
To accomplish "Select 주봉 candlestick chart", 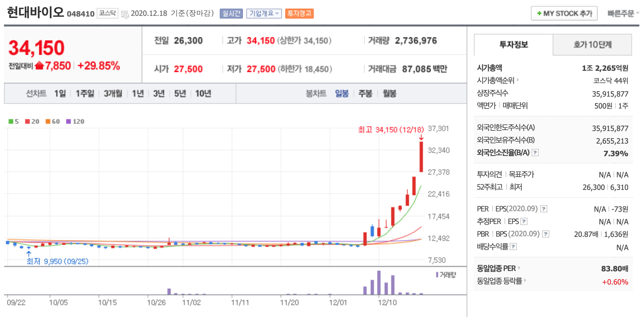I will tap(365, 94).
